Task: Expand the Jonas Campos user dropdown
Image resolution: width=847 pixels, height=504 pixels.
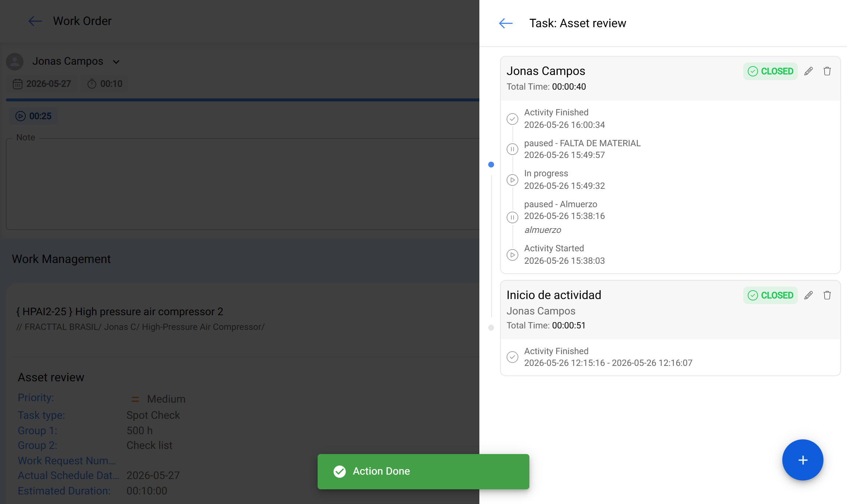Action: (116, 62)
